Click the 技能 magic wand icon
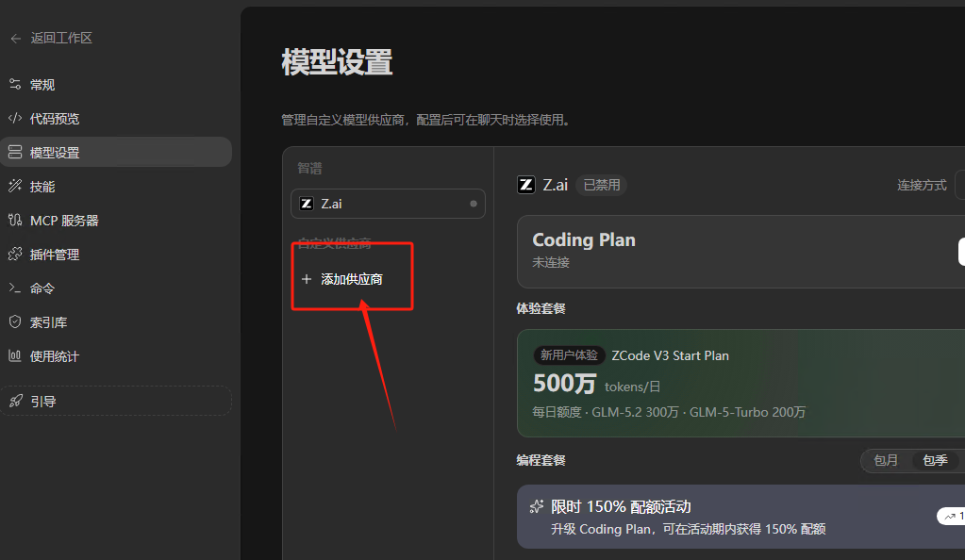The image size is (965, 560). [15, 186]
